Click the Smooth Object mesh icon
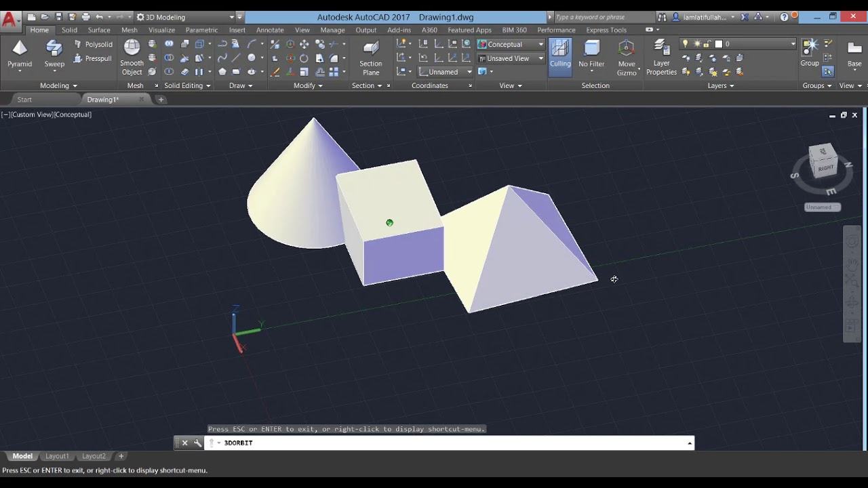The image size is (868, 488). pyautogui.click(x=132, y=57)
